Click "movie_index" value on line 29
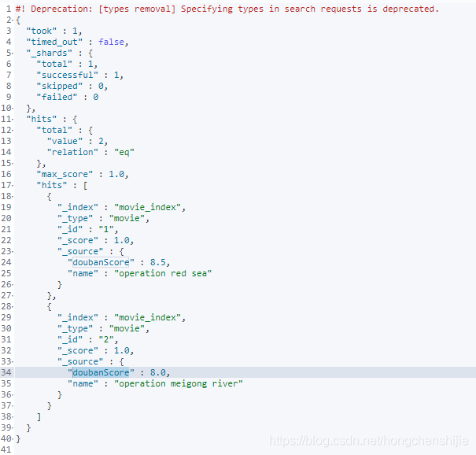This screenshot has width=476, height=455. pos(148,317)
